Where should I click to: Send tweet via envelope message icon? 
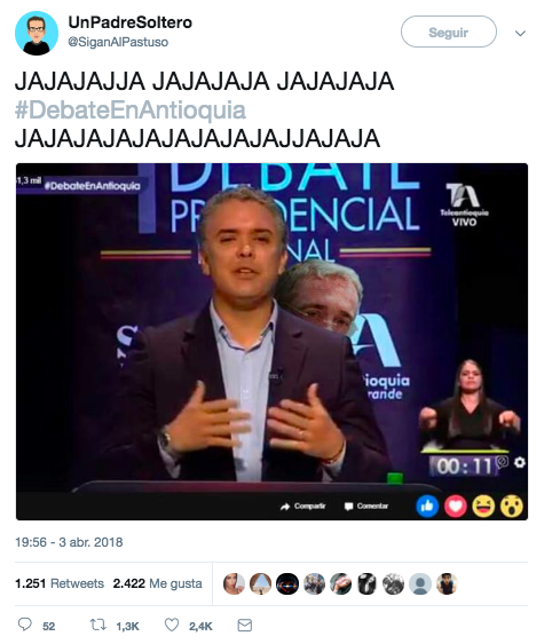[x=245, y=625]
